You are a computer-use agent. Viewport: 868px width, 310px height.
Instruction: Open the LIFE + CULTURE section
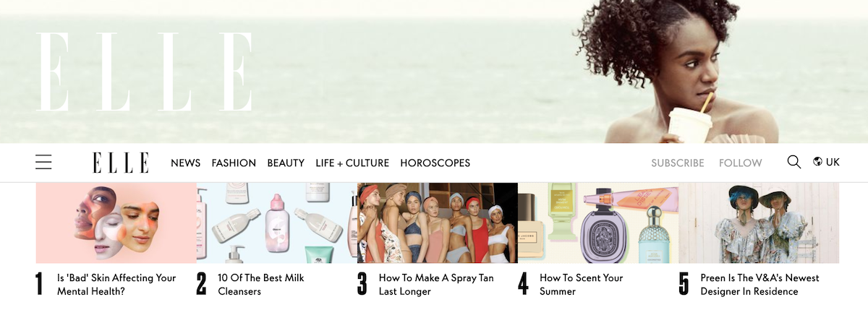352,163
